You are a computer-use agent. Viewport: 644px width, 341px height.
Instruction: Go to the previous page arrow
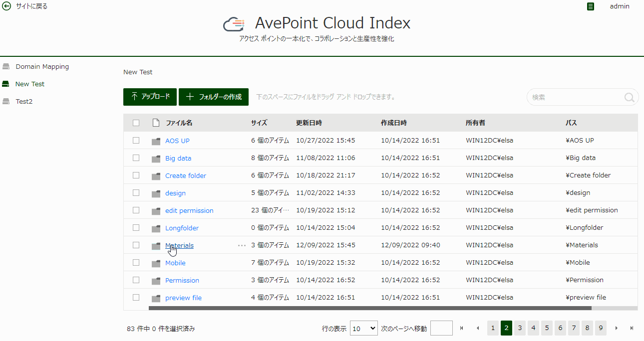click(x=478, y=328)
